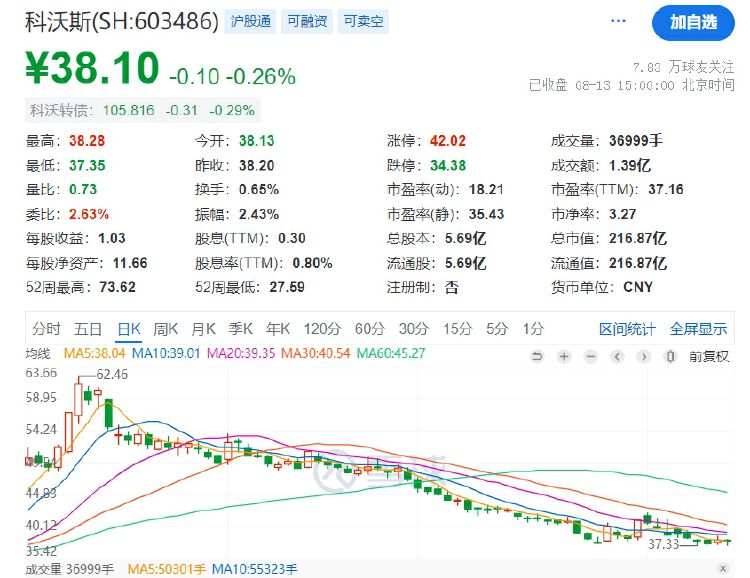Shift the chart right with the chevron icon
The height and width of the screenshot is (578, 750).
tap(644, 356)
